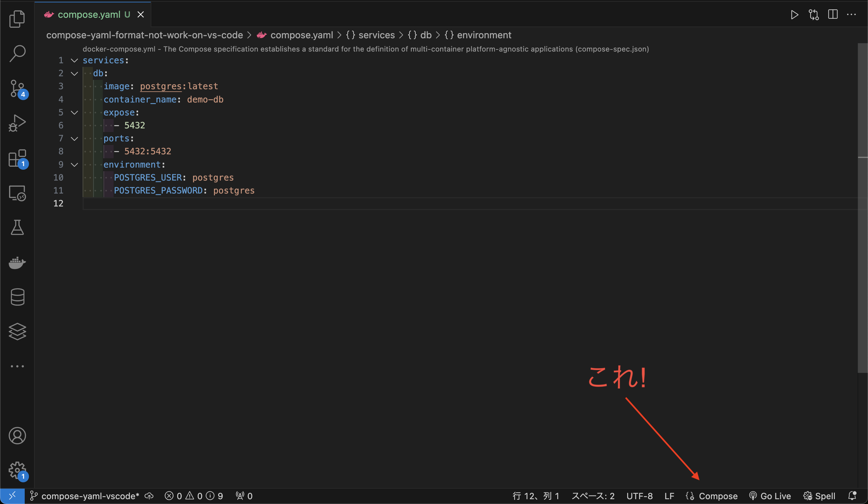Switch to the compose.yaml tab

coord(89,14)
